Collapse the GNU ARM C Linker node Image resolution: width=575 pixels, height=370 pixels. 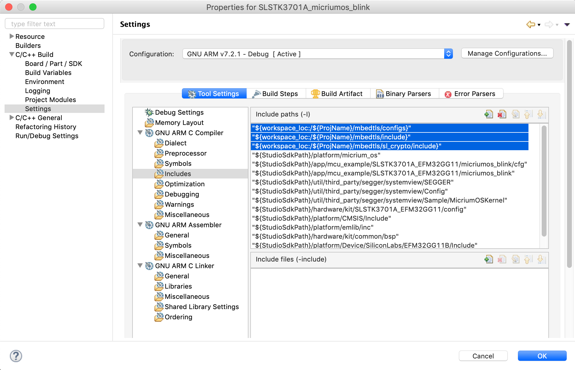(140, 265)
